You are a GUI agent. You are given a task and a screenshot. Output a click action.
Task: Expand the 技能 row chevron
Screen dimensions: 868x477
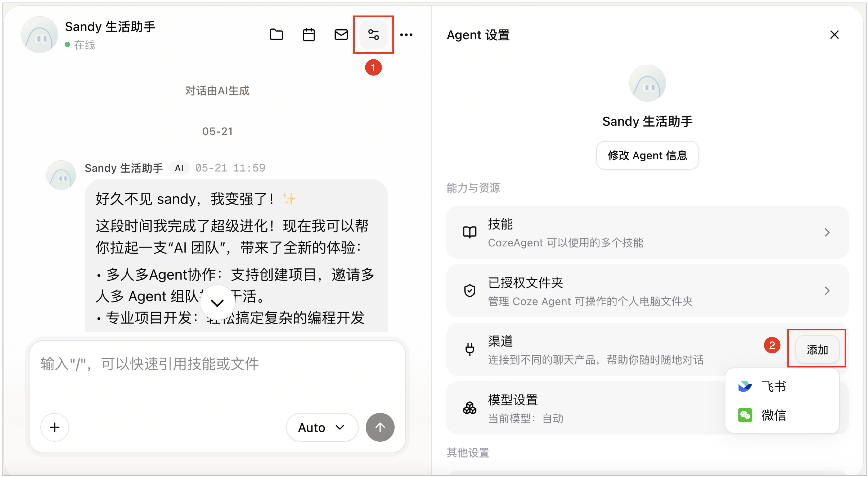click(827, 232)
